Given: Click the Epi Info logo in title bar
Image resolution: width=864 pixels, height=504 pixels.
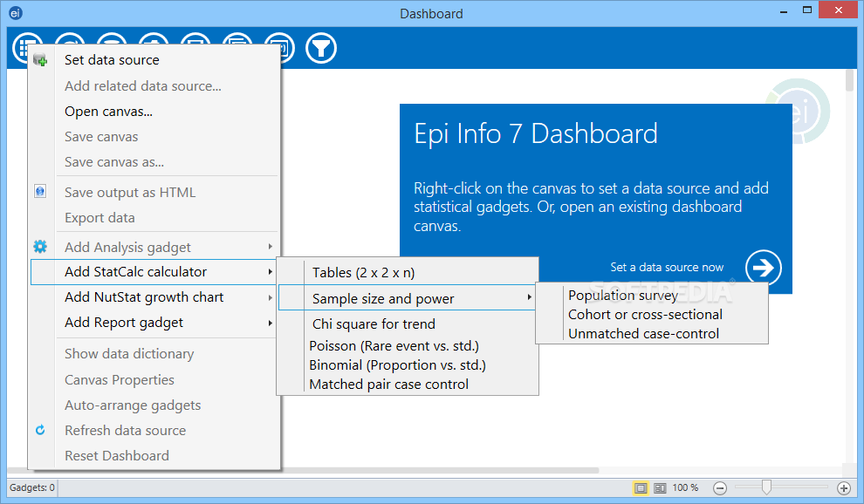Looking at the screenshot, I should pos(16,13).
